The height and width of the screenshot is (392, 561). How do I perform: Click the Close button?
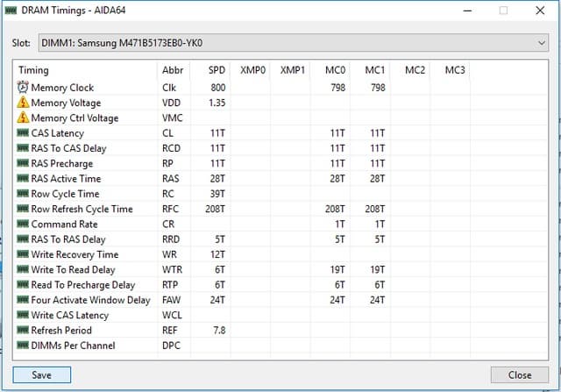click(x=520, y=374)
